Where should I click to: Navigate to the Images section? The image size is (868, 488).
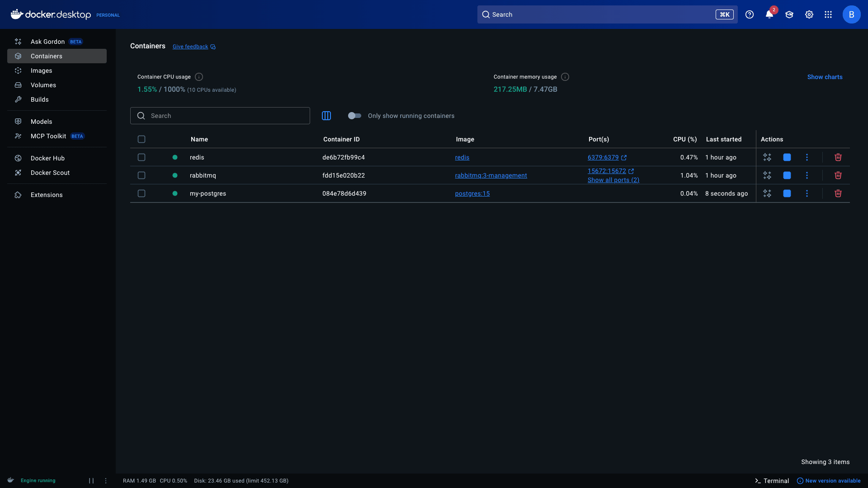point(42,70)
